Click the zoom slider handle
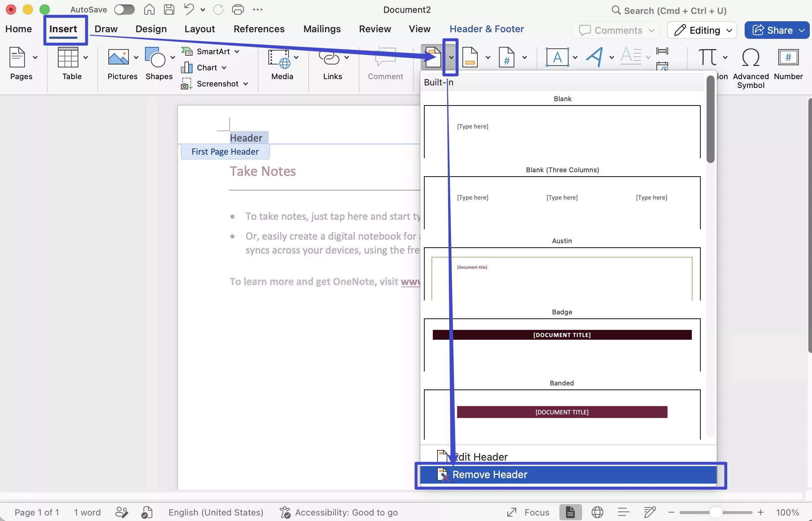 point(715,512)
